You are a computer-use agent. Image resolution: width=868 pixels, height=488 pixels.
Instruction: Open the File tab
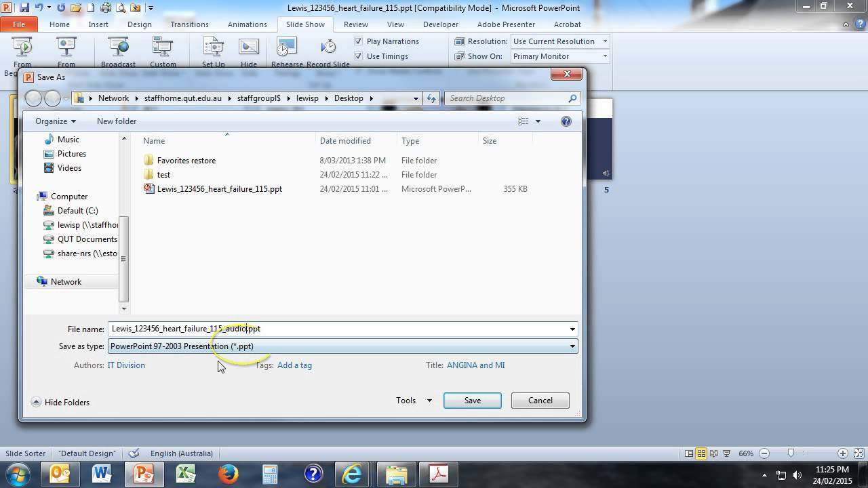[19, 24]
